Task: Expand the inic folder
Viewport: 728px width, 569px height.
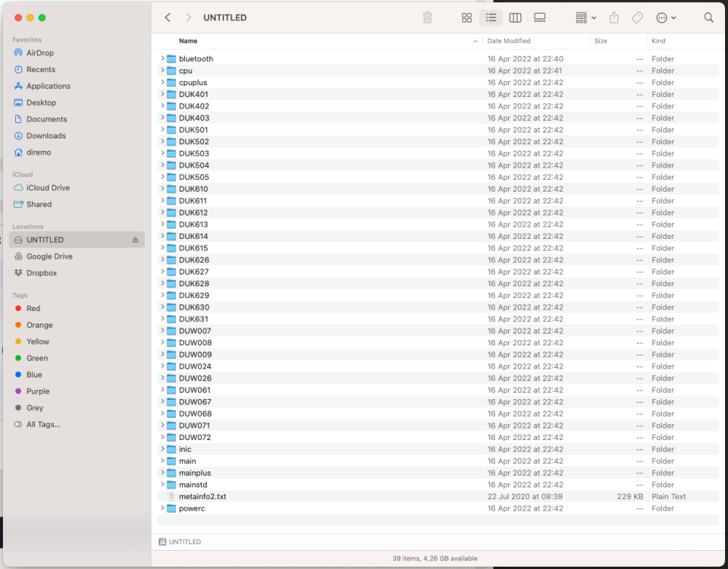Action: (162, 450)
